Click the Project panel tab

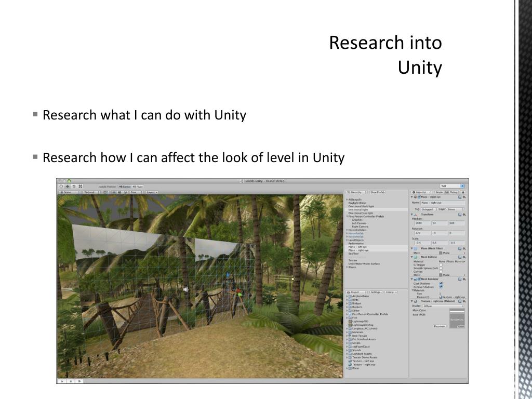tap(356, 292)
